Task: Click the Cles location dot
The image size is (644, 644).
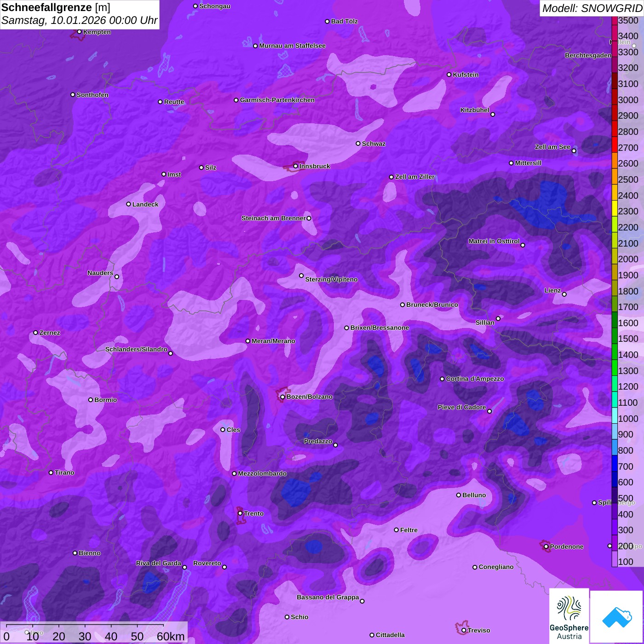Action: pos(223,430)
